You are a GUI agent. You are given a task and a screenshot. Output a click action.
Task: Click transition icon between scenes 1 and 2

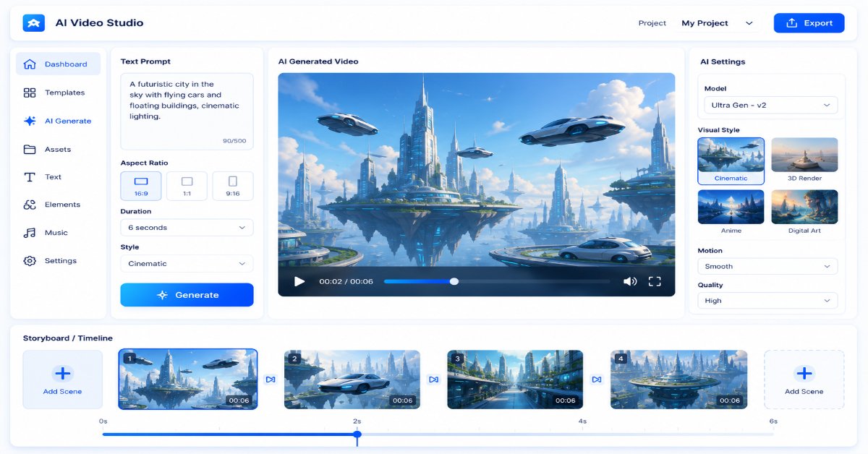[x=271, y=380]
